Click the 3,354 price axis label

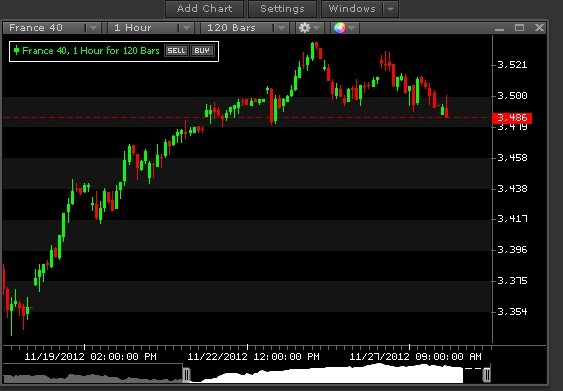pos(512,312)
